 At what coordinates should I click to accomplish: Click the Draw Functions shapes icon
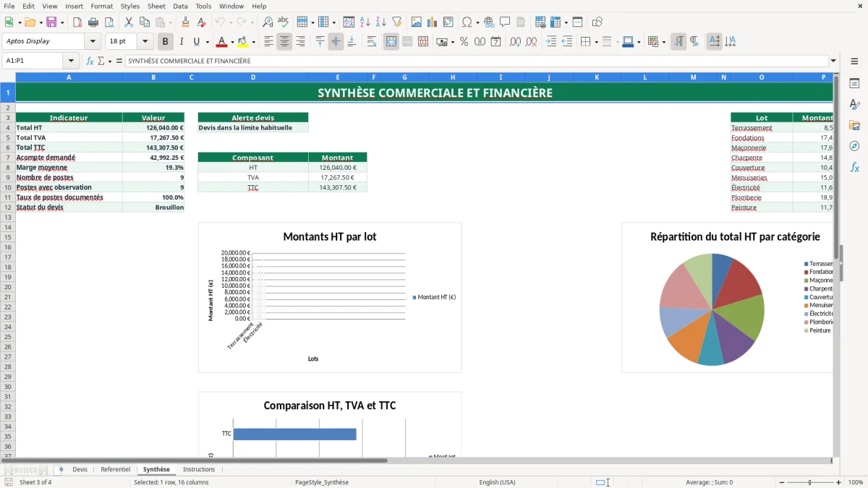click(597, 22)
